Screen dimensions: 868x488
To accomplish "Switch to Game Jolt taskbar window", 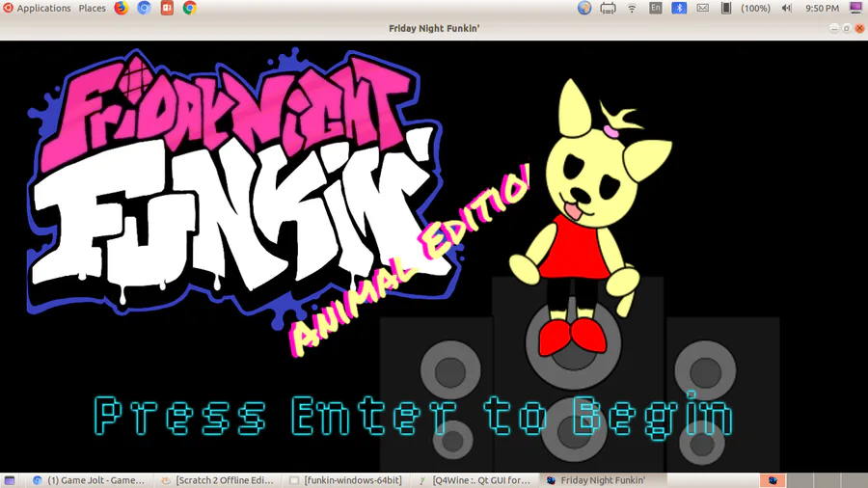I will [89, 480].
